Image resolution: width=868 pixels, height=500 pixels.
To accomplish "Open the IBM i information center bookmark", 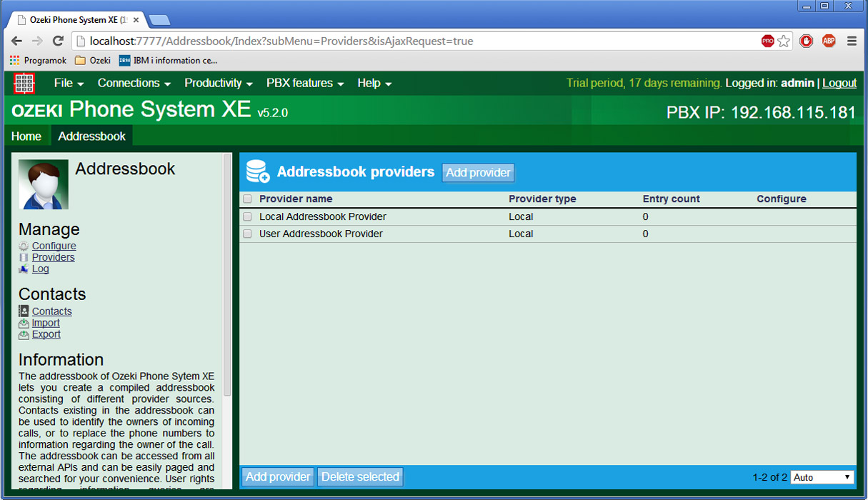I will click(168, 61).
